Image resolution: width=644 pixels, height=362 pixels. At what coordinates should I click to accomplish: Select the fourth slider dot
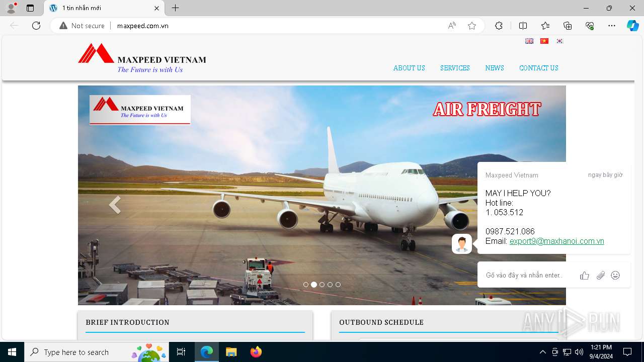330,285
